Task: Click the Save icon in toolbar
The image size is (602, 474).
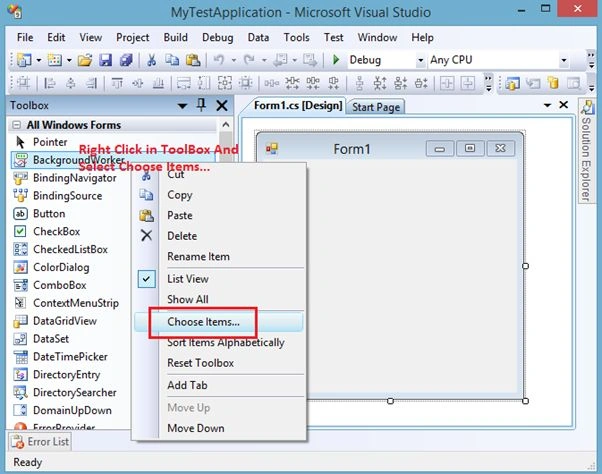Action: click(x=106, y=60)
